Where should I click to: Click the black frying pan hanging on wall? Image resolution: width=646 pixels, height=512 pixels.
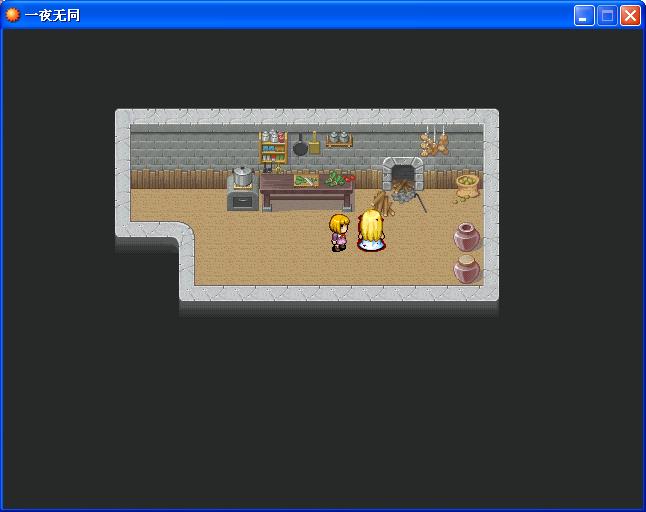coord(300,145)
